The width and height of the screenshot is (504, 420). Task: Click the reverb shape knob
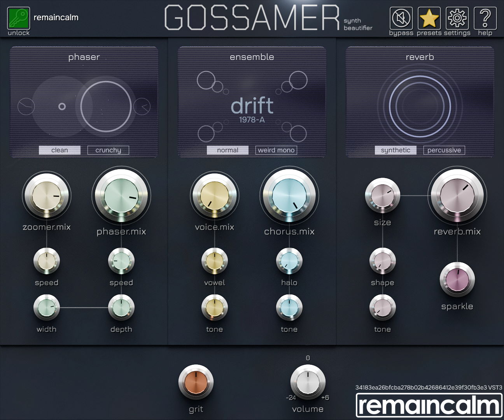tap(383, 261)
